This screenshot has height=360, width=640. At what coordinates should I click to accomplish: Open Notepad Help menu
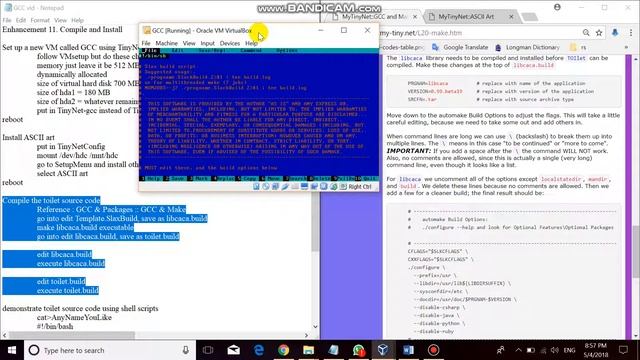(77, 20)
